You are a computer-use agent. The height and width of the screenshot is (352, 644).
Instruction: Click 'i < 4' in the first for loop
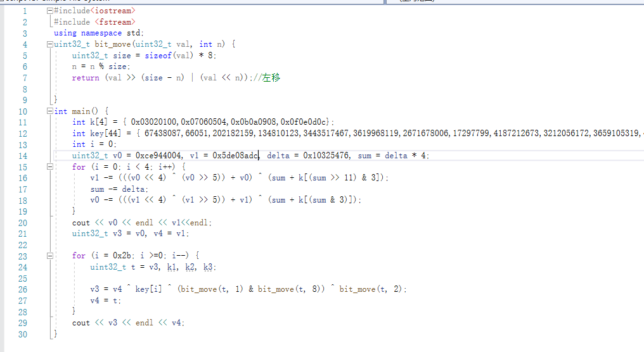pos(138,167)
